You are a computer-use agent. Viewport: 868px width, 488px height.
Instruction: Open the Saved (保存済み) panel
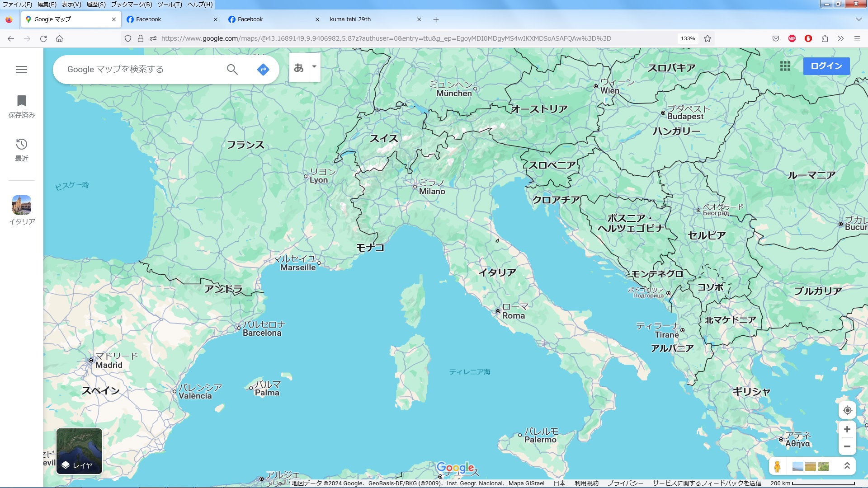(x=21, y=106)
